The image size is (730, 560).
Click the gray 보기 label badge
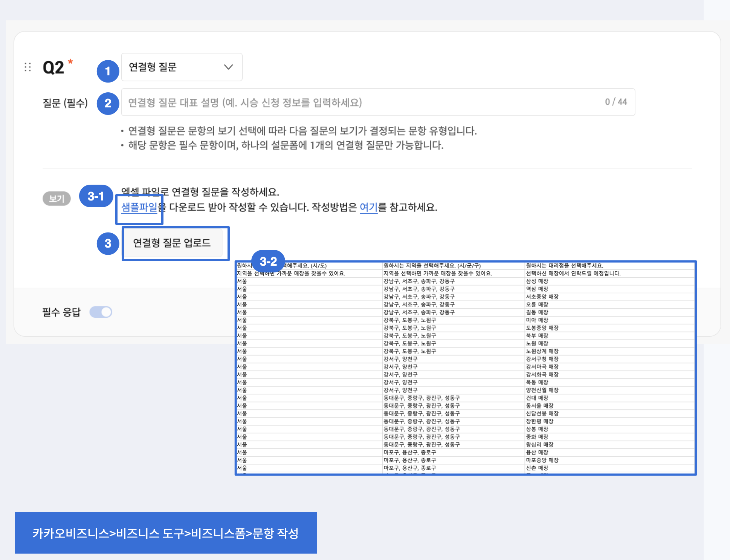(x=57, y=199)
